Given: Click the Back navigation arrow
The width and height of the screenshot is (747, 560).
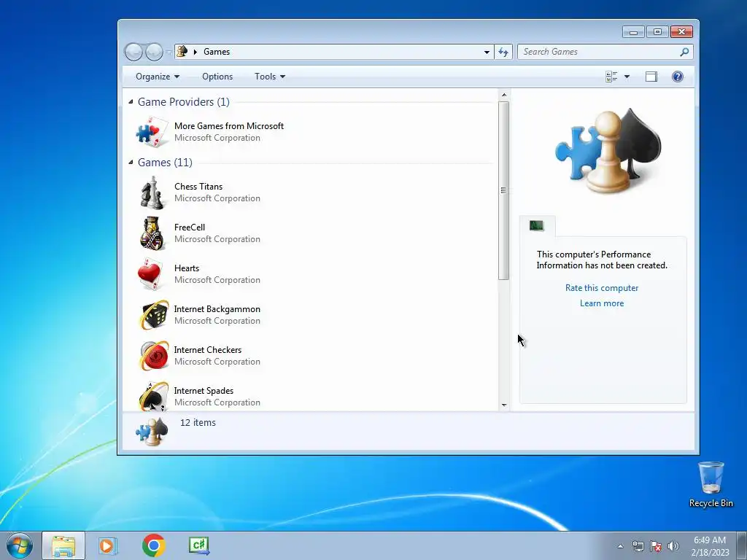Looking at the screenshot, I should click(x=134, y=52).
